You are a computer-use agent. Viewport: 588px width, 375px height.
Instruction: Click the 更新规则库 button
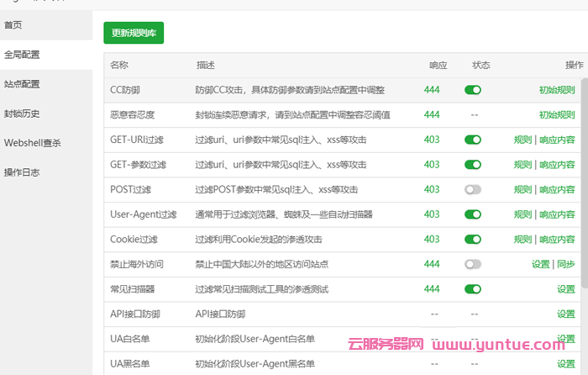134,33
